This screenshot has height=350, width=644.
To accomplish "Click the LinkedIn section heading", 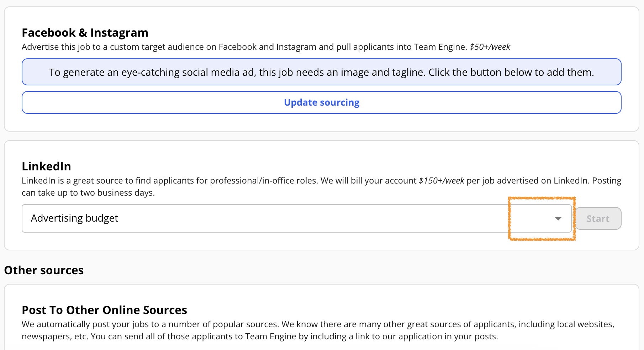I will click(x=47, y=166).
